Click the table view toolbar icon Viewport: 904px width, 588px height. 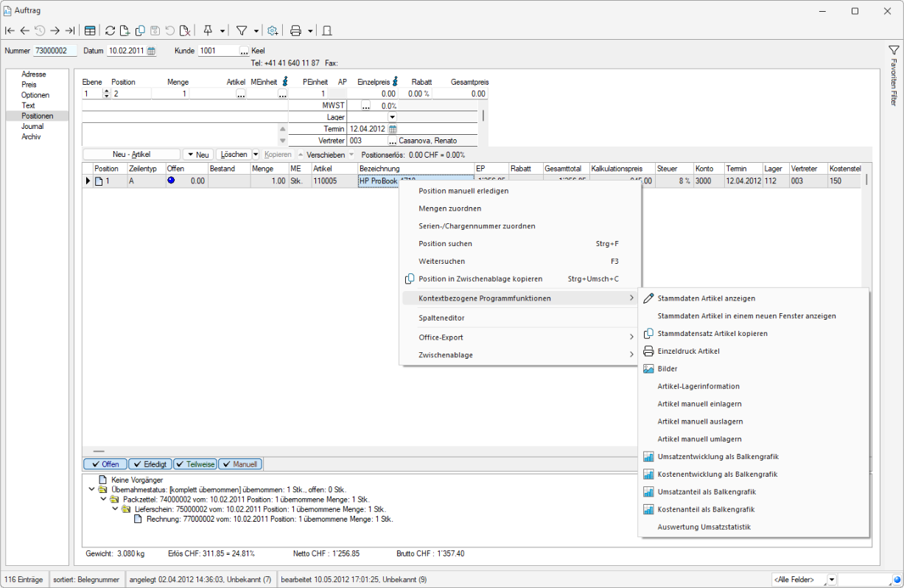point(90,31)
